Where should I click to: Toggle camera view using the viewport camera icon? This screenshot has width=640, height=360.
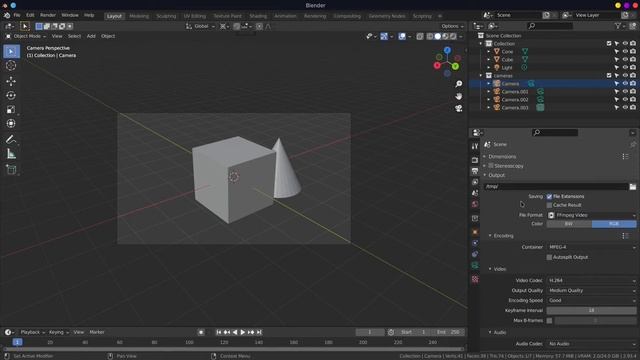459,108
